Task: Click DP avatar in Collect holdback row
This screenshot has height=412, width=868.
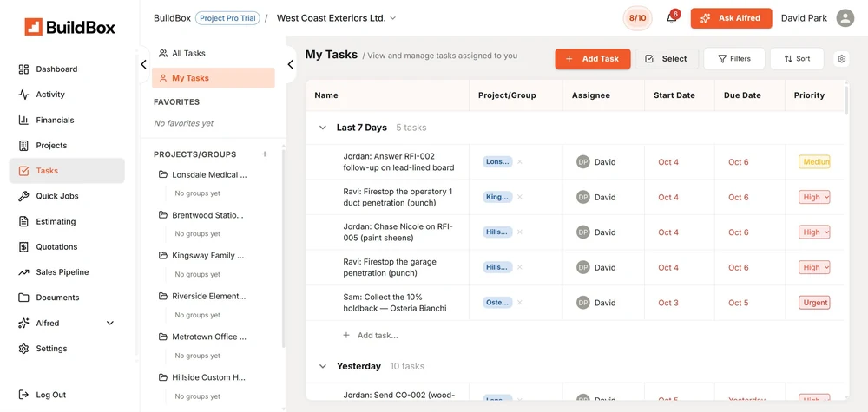Action: pyautogui.click(x=582, y=303)
